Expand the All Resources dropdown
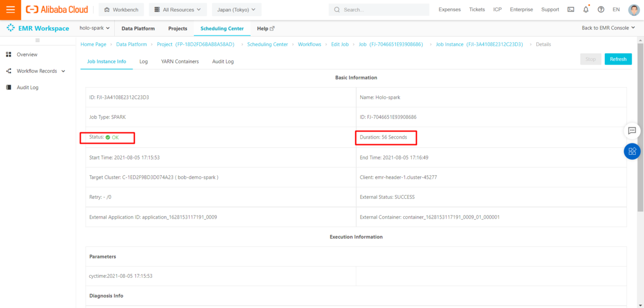This screenshot has height=308, width=644. 178,10
